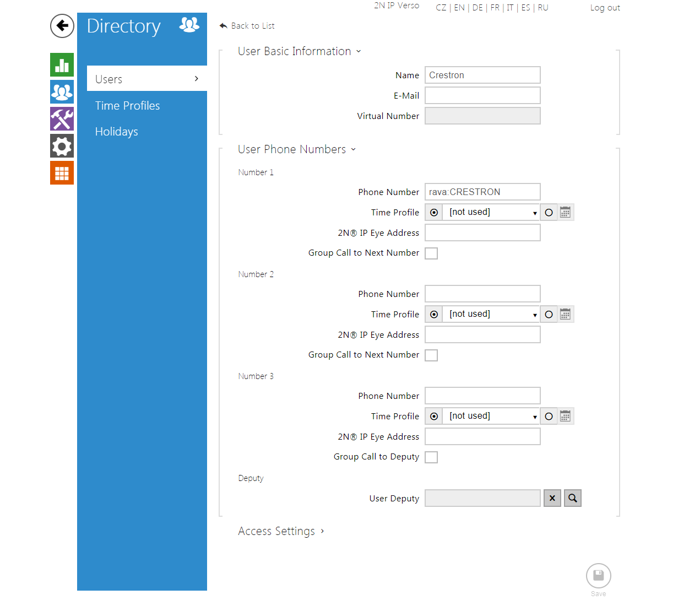Click the X icon to clear User Deputy
This screenshot has height=600, width=700.
[x=552, y=498]
